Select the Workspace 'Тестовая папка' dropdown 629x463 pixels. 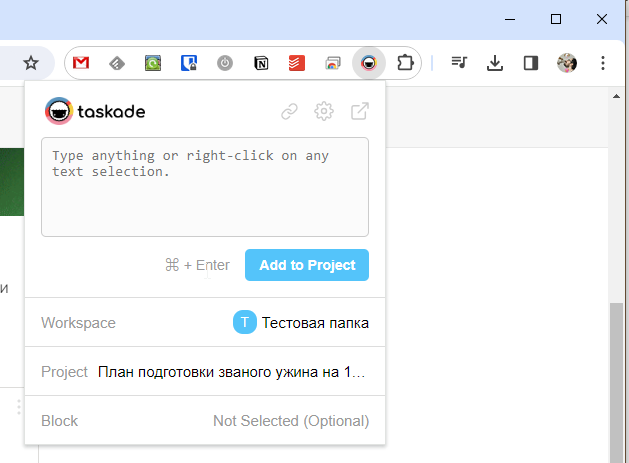click(205, 323)
